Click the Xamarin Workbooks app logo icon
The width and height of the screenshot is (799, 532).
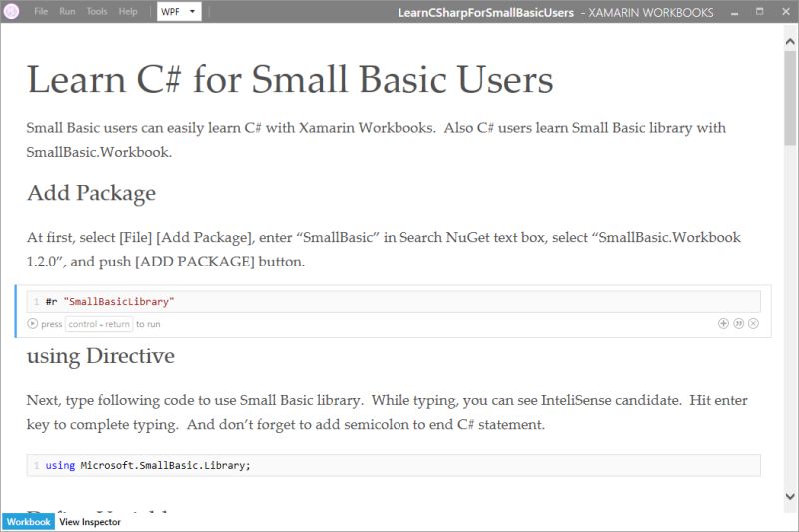click(11, 11)
